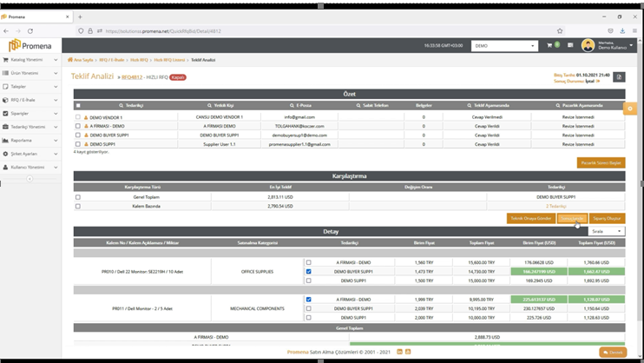Click the search icon in Tedarikçi column header
Image resolution: width=644 pixels, height=363 pixels.
[x=122, y=106]
